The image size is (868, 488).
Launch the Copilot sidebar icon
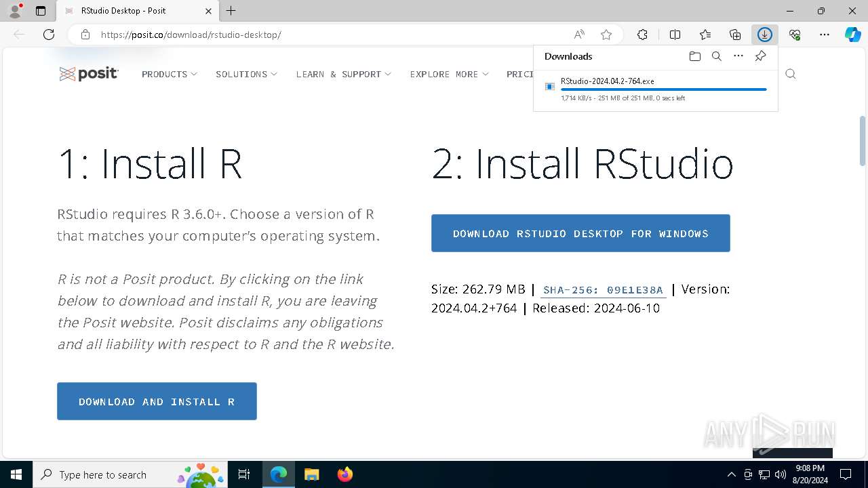point(853,35)
